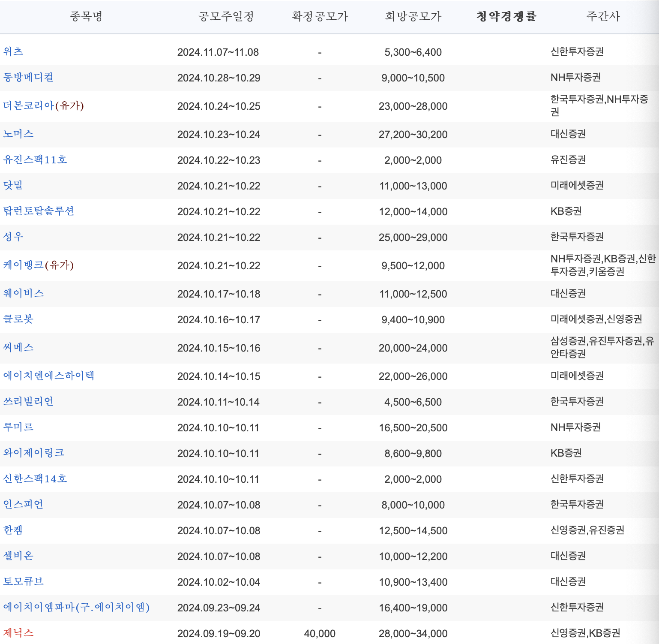Select underwriter cell 신영증권,KB증권
Viewport: 659px width, 644px height.
585,633
